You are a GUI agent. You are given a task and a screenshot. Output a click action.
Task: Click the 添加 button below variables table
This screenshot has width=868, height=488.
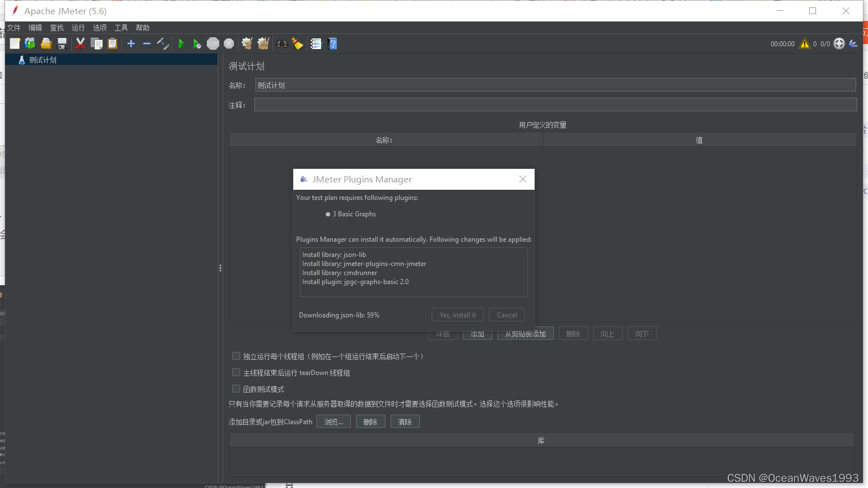coord(478,334)
